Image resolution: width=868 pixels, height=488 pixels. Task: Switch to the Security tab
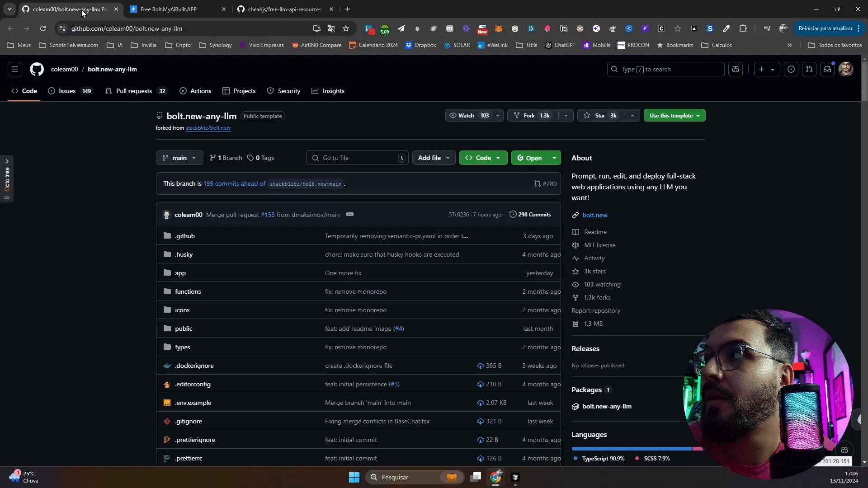283,91
